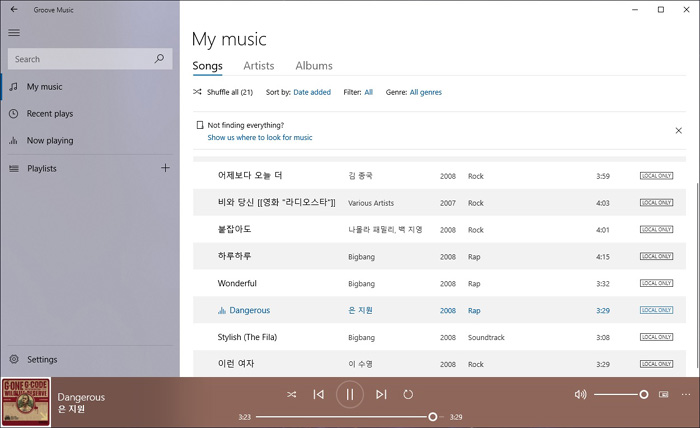Click the volume slider handle

(x=643, y=394)
